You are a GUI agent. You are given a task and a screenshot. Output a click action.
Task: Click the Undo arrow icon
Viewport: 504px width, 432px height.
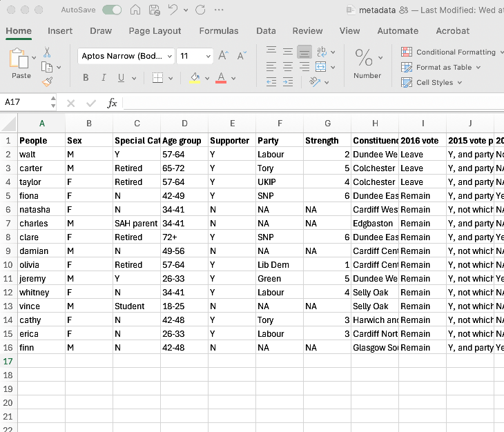(173, 10)
